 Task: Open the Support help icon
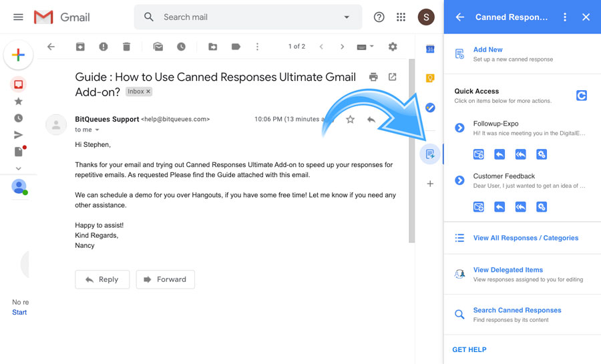(x=379, y=17)
